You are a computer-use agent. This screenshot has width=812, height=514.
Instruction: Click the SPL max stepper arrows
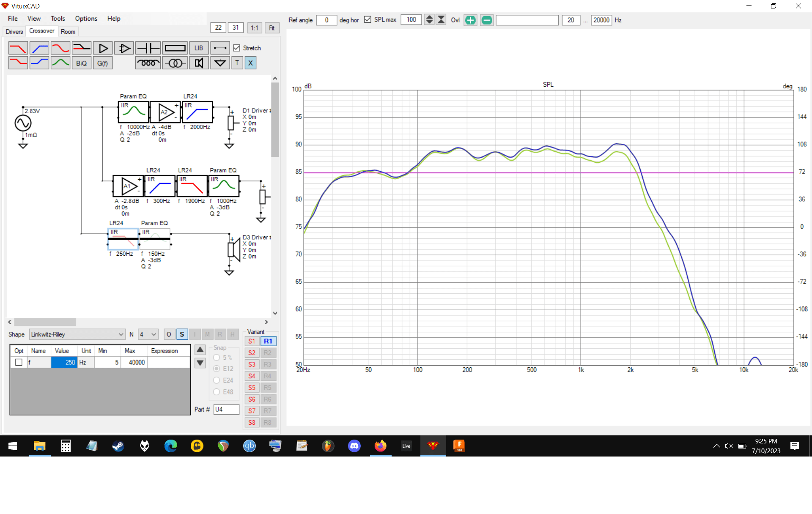click(x=429, y=19)
